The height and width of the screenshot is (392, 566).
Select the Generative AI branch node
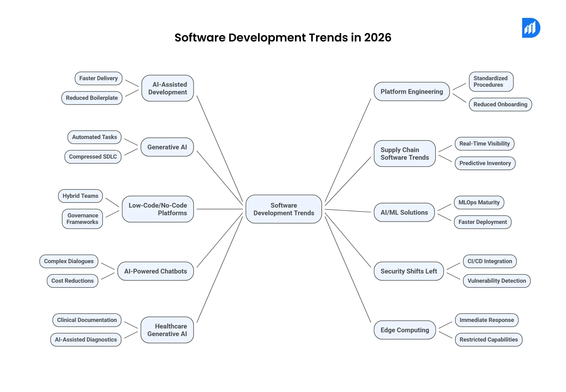(x=167, y=147)
